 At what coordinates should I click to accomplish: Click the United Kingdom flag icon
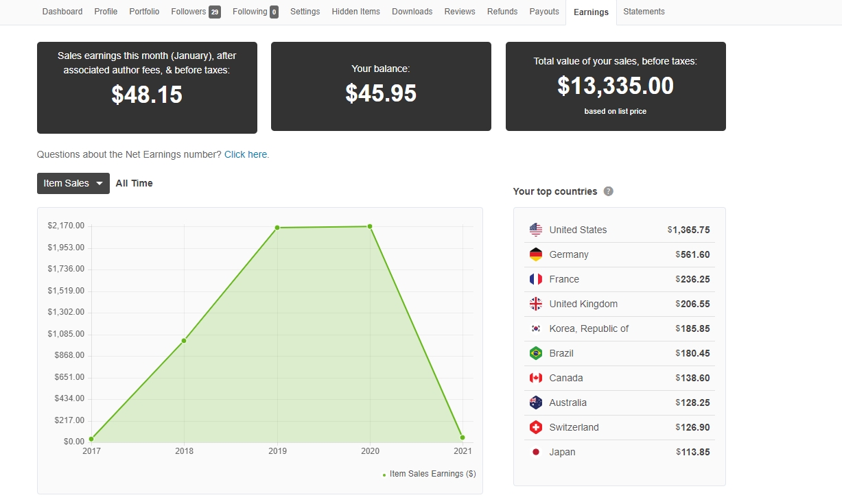click(x=536, y=304)
